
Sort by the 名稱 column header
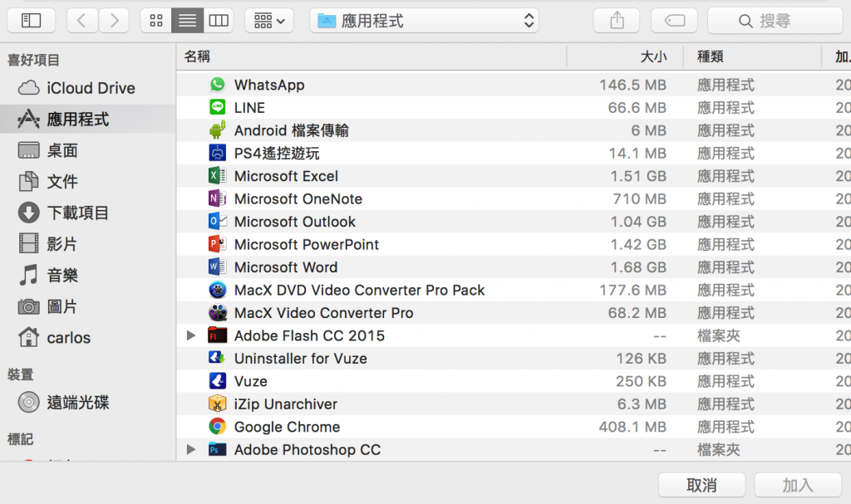[x=371, y=56]
